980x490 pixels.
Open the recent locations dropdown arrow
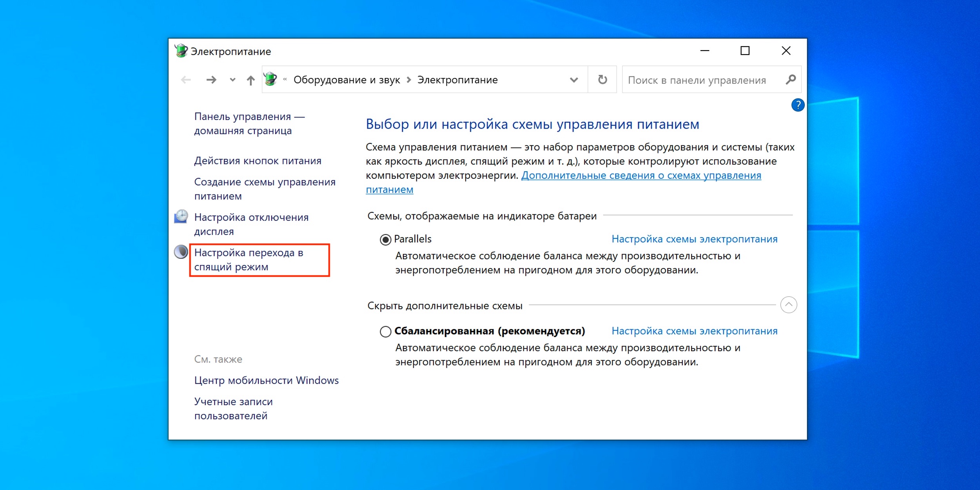tap(232, 80)
